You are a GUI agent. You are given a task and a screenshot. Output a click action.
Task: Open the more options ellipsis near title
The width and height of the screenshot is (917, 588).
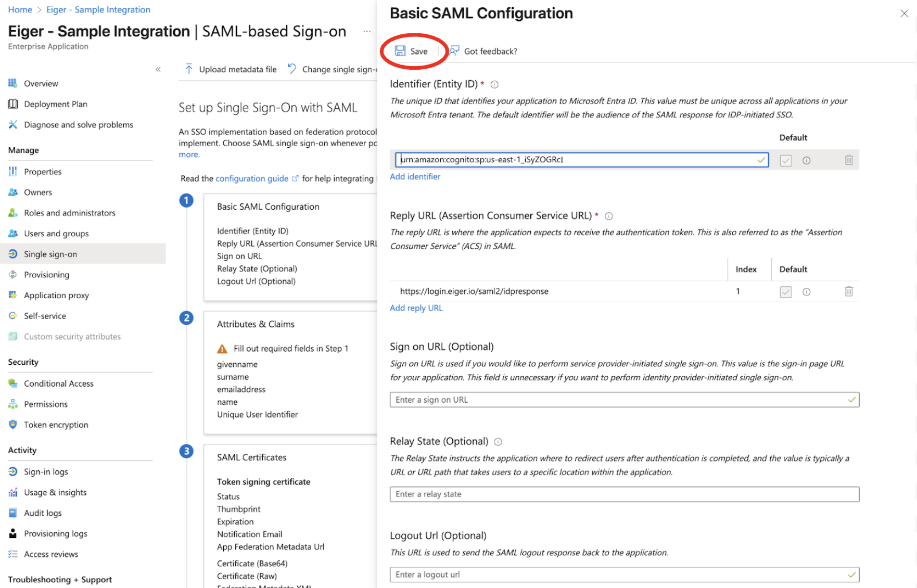click(x=367, y=32)
